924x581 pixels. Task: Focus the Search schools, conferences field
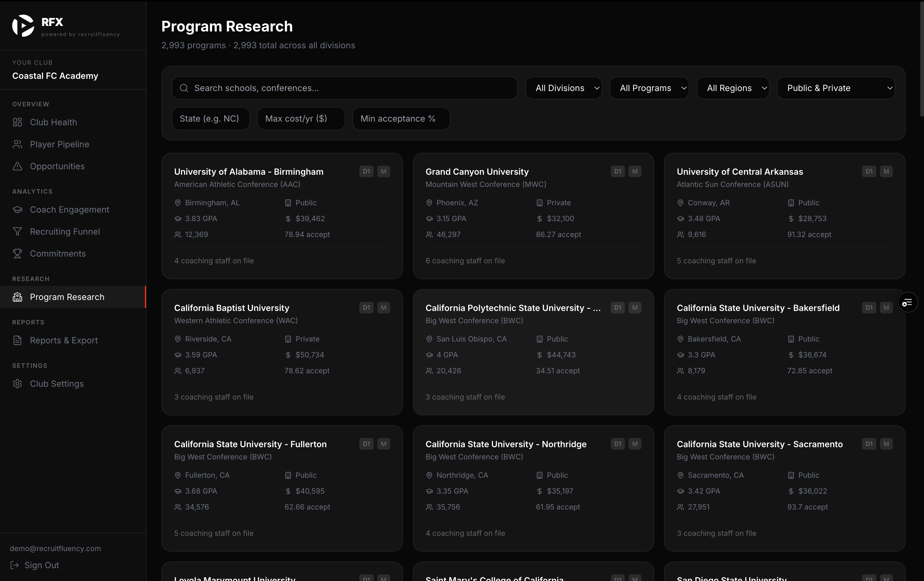click(x=345, y=88)
